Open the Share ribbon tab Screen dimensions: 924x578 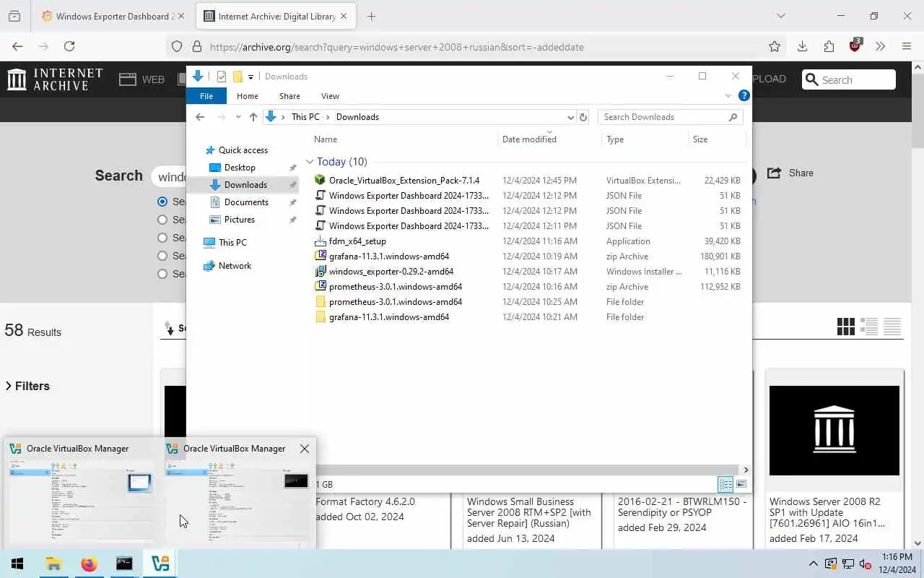(x=289, y=96)
